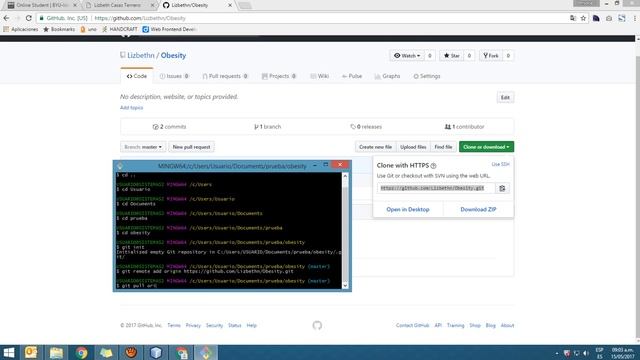This screenshot has height=360, width=640.
Task: Toggle the Clone or download dropdown
Action: [x=486, y=147]
